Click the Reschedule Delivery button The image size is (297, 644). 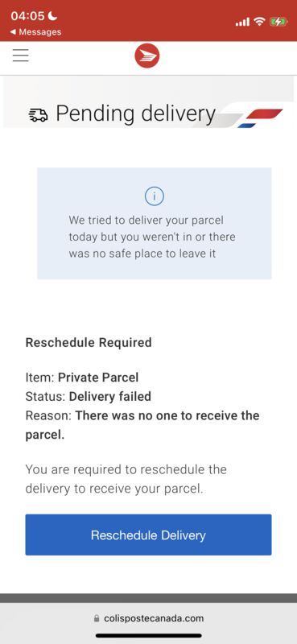pos(148,535)
